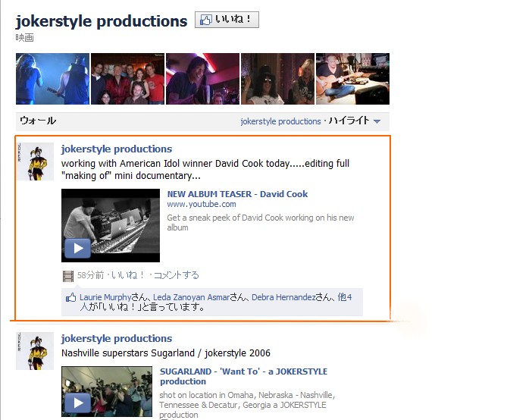510x420 pixels.
Task: Select the ウォール wall tab
Action: pos(38,121)
